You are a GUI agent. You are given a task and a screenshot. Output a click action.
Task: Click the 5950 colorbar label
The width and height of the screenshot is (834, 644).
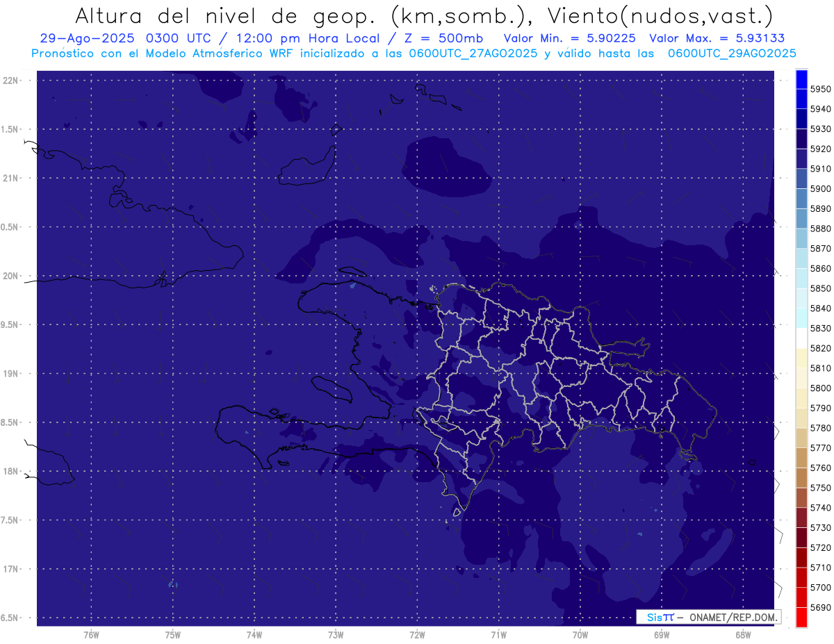[x=821, y=89]
